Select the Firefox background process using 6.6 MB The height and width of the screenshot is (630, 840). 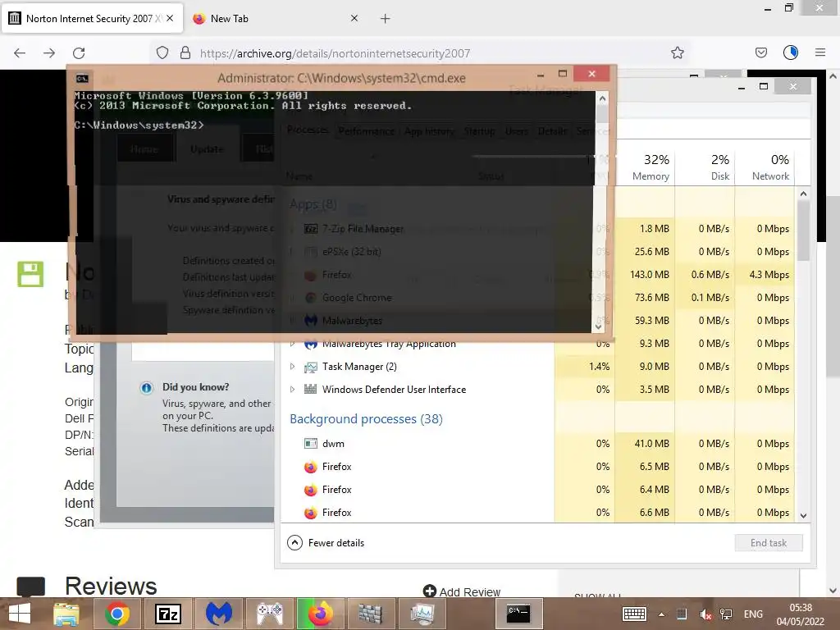pos(538,513)
